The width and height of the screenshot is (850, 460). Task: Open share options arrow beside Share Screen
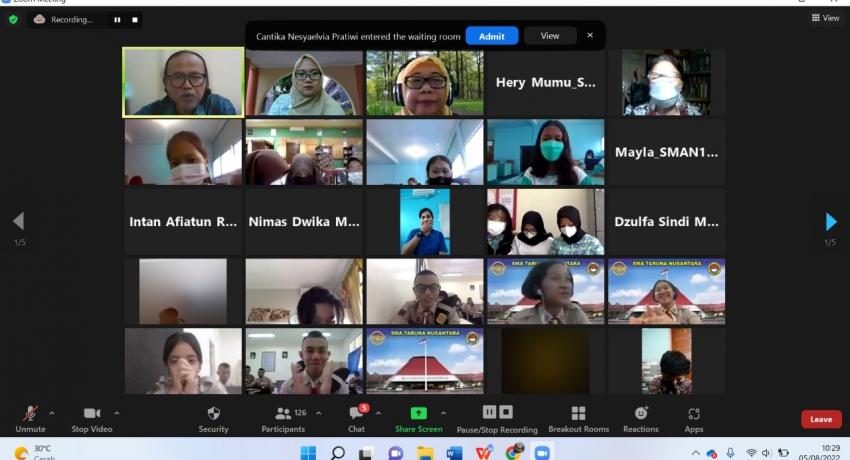click(443, 413)
